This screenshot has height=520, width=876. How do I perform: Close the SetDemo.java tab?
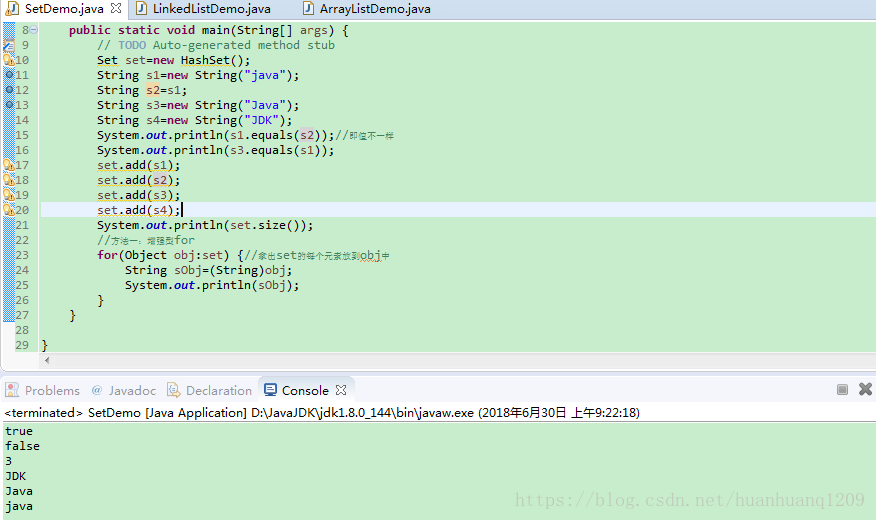(116, 8)
